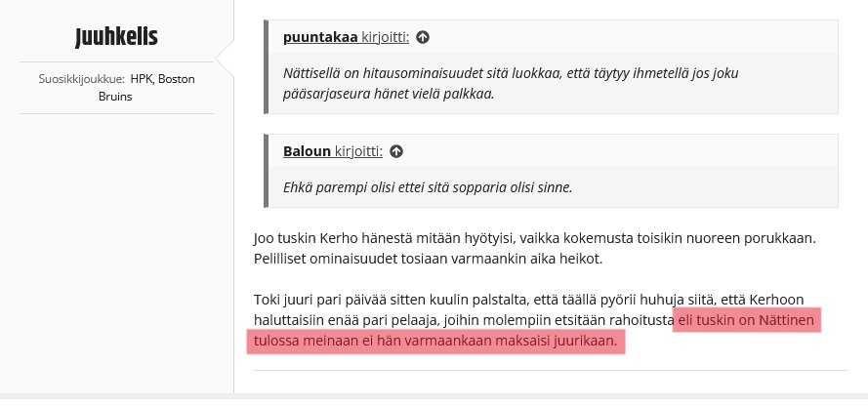Click the up-arrow icon beside puuntakaa's quote
868x406 pixels.
[x=423, y=38]
